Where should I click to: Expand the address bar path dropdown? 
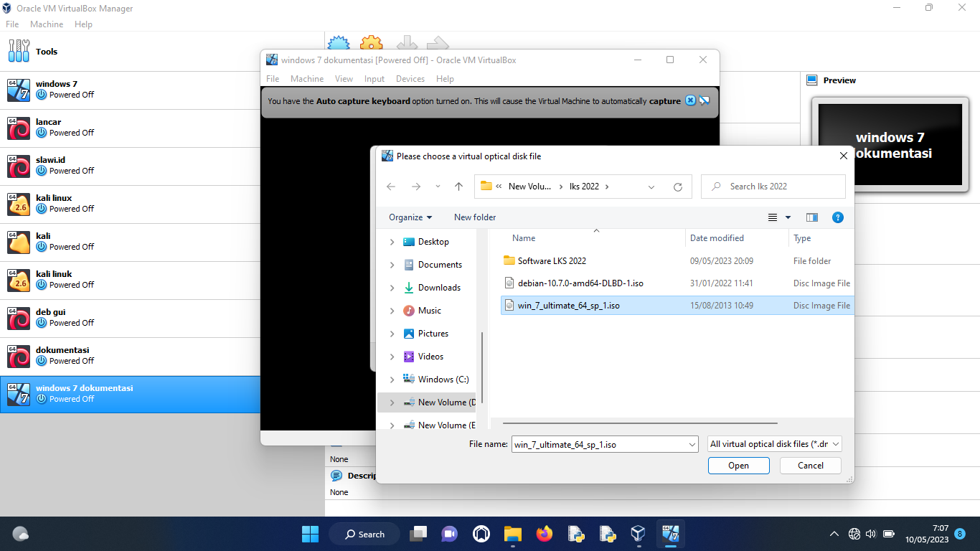[x=651, y=187]
